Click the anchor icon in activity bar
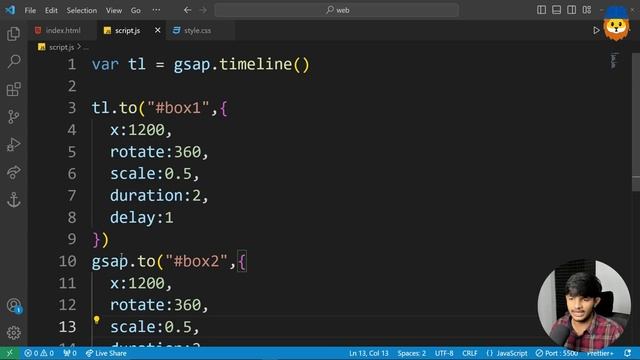This screenshot has width=640, height=360. pyautogui.click(x=13, y=200)
